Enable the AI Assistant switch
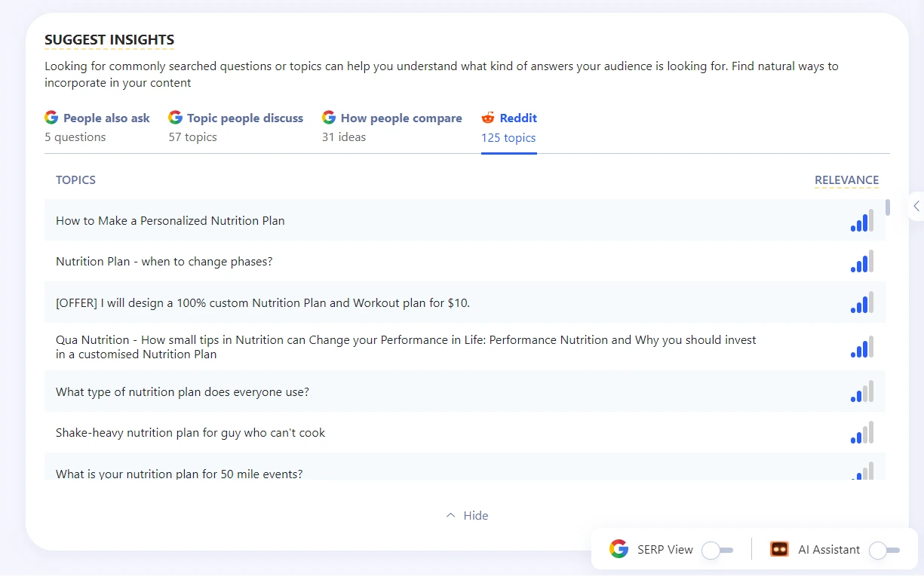924x577 pixels. (884, 550)
